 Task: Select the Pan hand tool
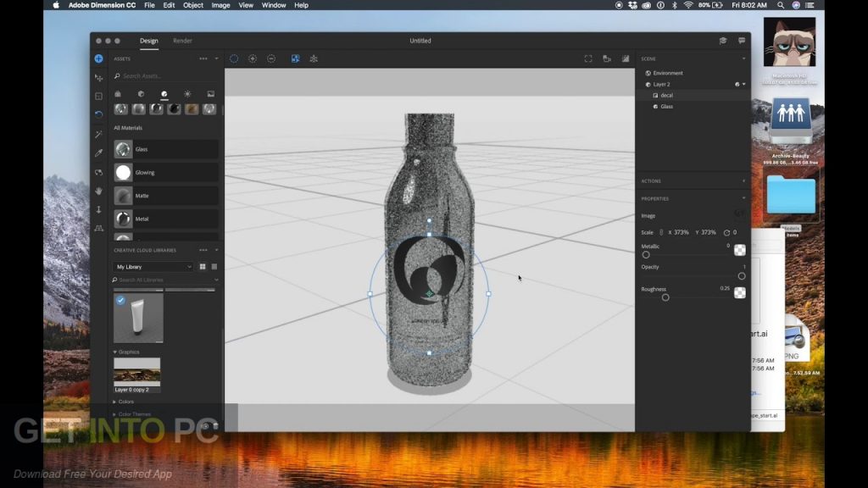[98, 191]
